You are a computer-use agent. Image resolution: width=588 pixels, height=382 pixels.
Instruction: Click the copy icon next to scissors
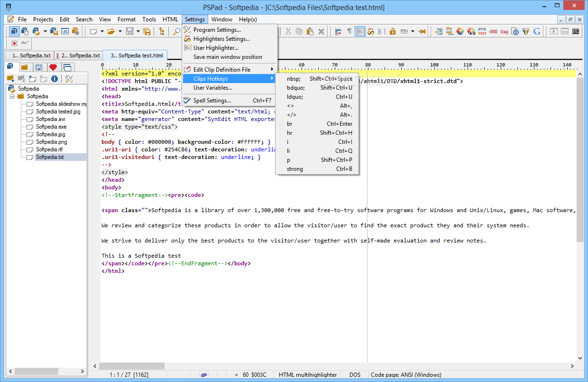[x=299, y=31]
